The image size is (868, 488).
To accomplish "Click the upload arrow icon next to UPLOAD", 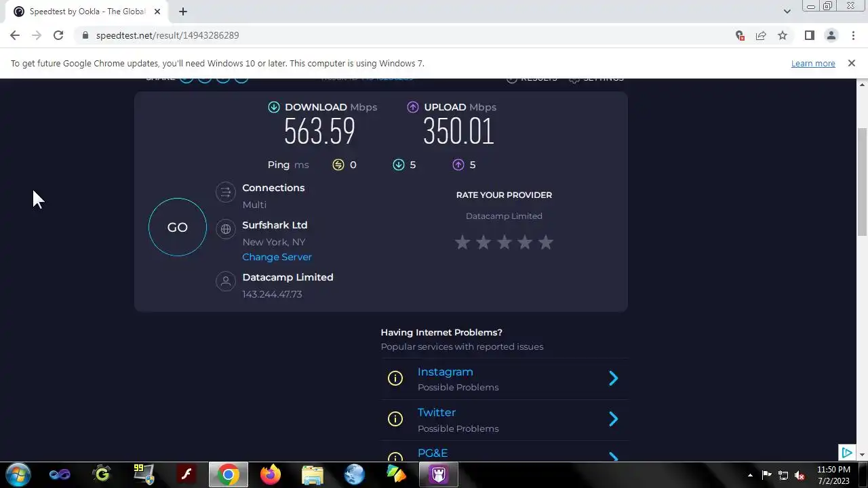I will pos(413,107).
